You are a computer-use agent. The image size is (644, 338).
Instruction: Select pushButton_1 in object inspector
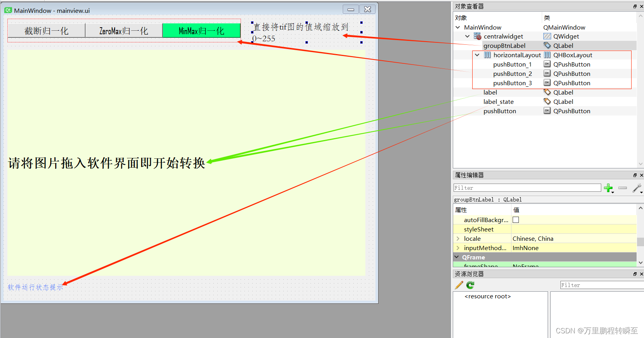point(512,64)
